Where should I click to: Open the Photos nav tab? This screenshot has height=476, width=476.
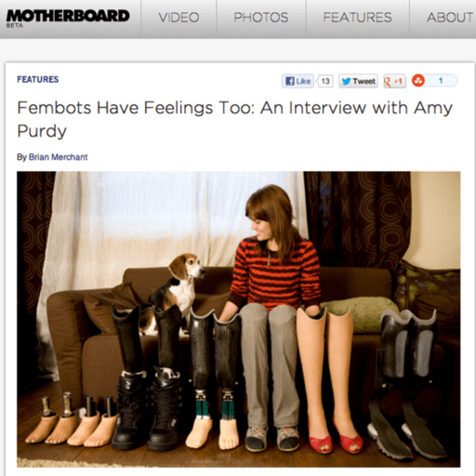click(261, 18)
